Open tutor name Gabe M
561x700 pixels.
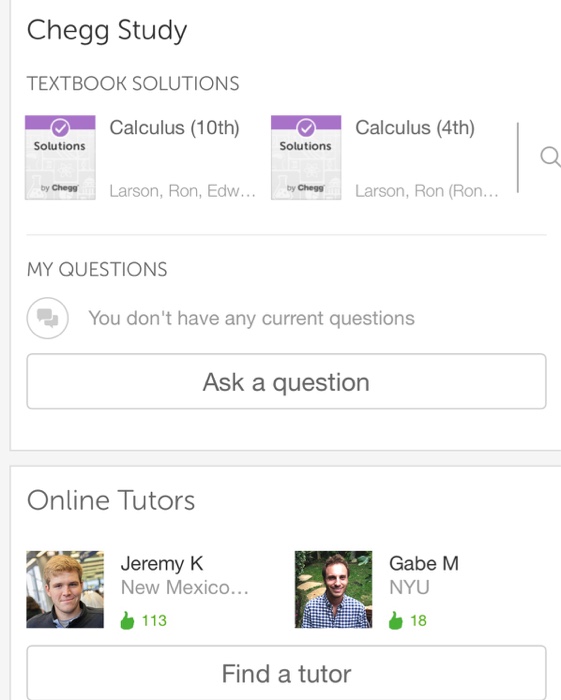coord(424,564)
